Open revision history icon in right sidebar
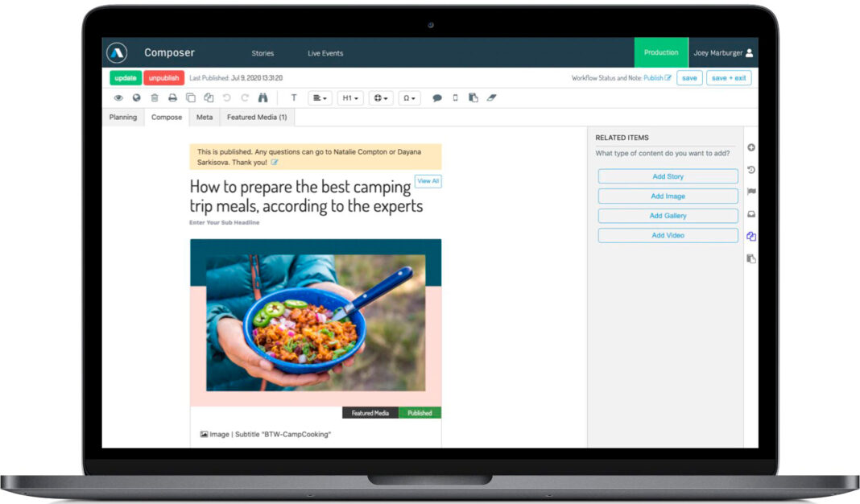Image resolution: width=860 pixels, height=504 pixels. click(751, 170)
